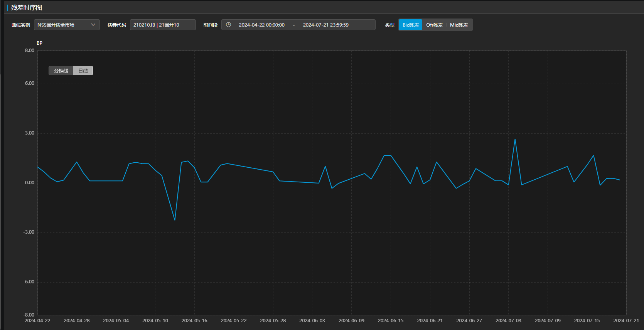The height and width of the screenshot is (330, 644).
Task: Click the BP unit label above the y-axis
Action: pyautogui.click(x=39, y=43)
